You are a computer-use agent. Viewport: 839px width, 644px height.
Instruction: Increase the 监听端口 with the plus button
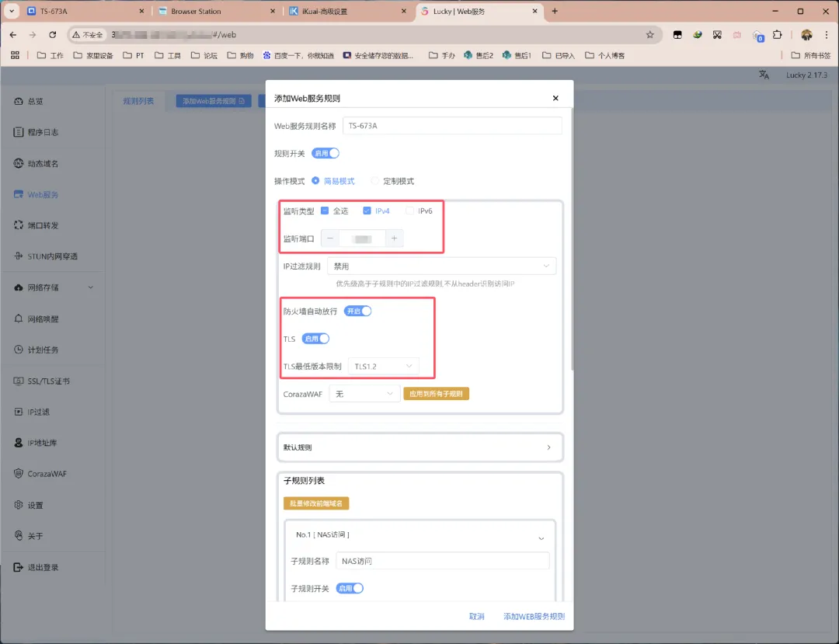pyautogui.click(x=395, y=238)
